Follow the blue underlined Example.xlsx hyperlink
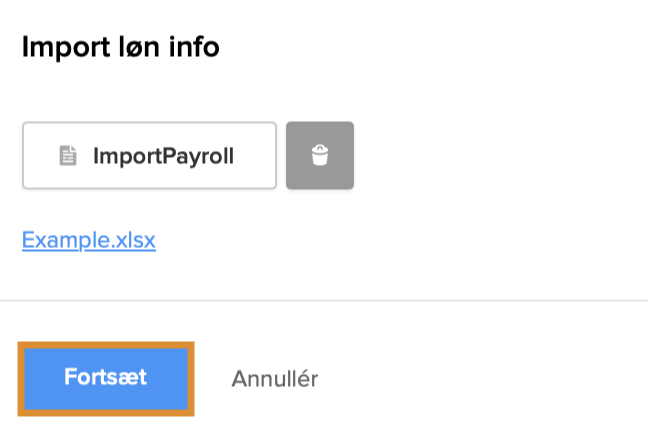The width and height of the screenshot is (648, 448). (x=89, y=240)
